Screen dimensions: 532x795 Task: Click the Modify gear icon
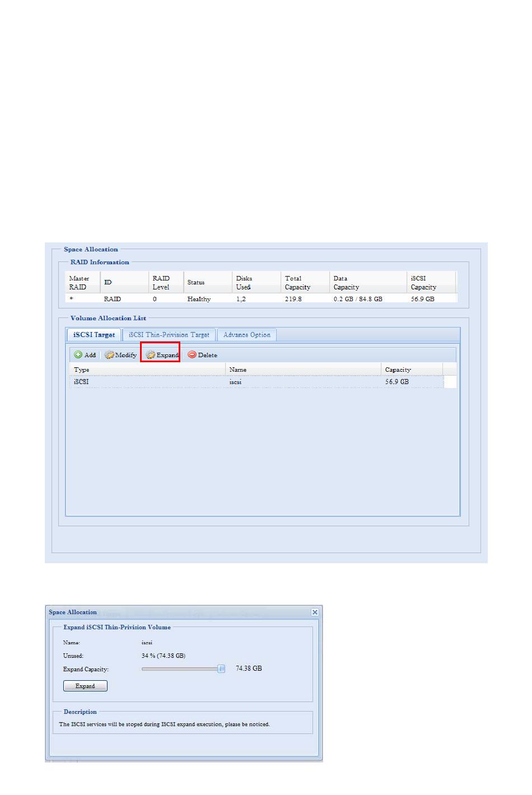(109, 354)
